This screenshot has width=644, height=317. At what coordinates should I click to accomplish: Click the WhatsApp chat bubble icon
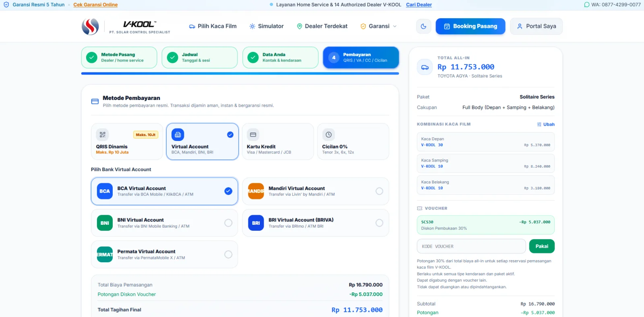click(587, 5)
